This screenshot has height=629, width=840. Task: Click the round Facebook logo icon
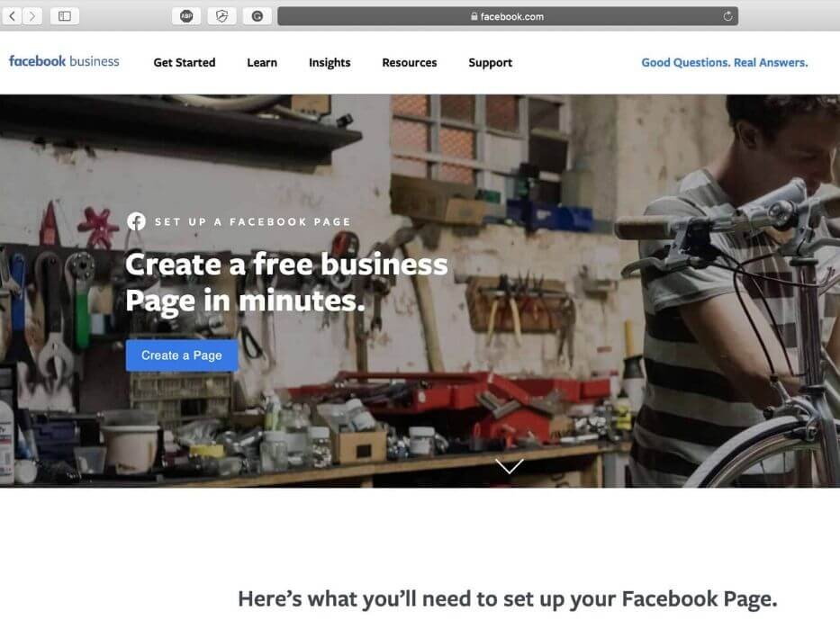pos(136,221)
